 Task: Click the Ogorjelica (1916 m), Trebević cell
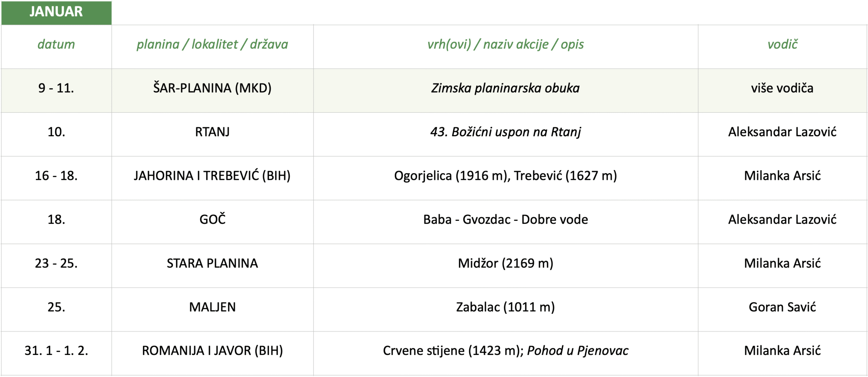[x=505, y=176]
